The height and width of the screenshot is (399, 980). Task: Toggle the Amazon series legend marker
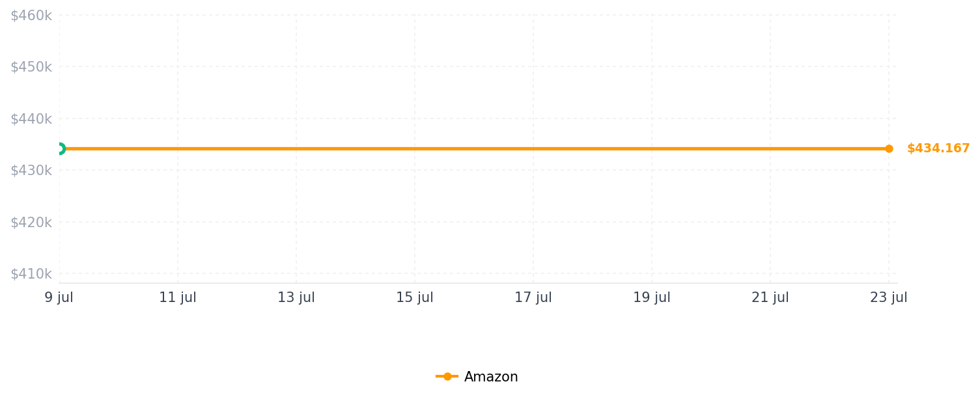(447, 377)
